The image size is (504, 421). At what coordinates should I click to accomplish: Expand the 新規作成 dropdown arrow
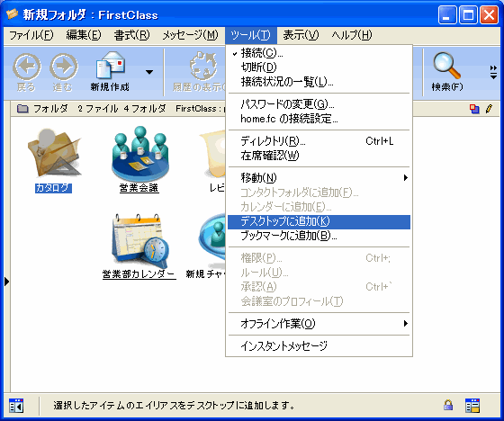(x=149, y=72)
